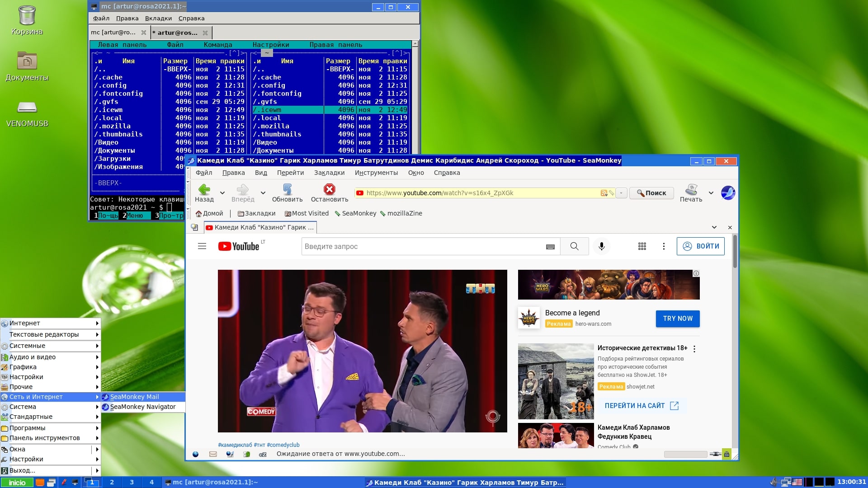Viewport: 868px width, 488px height.
Task: Click the Most Visited bookmark folder
Action: click(307, 213)
